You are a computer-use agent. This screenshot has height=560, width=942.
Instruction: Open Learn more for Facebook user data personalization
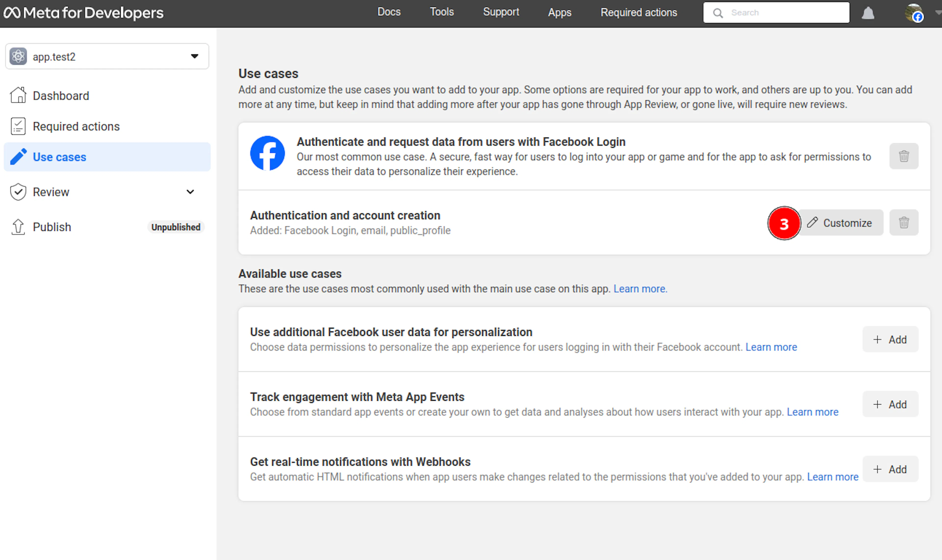pos(771,347)
